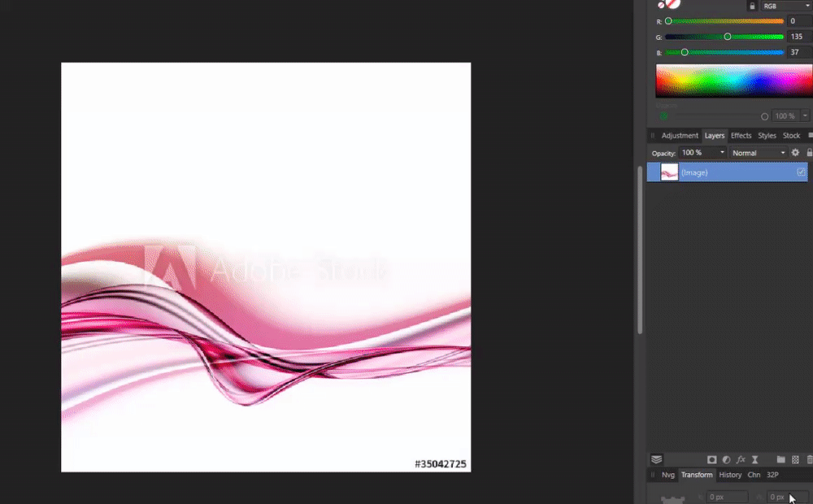Viewport: 813px width, 504px height.
Task: Click the B blue channel slider
Action: pyautogui.click(x=724, y=52)
